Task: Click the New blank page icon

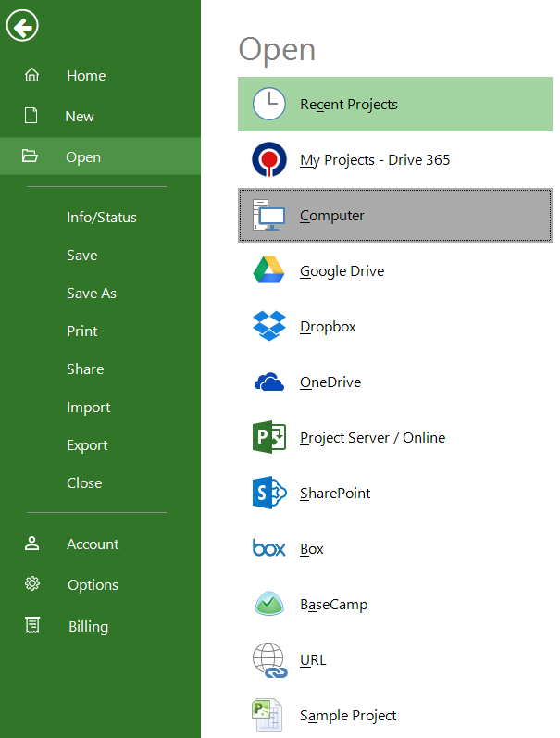Action: pos(31,116)
